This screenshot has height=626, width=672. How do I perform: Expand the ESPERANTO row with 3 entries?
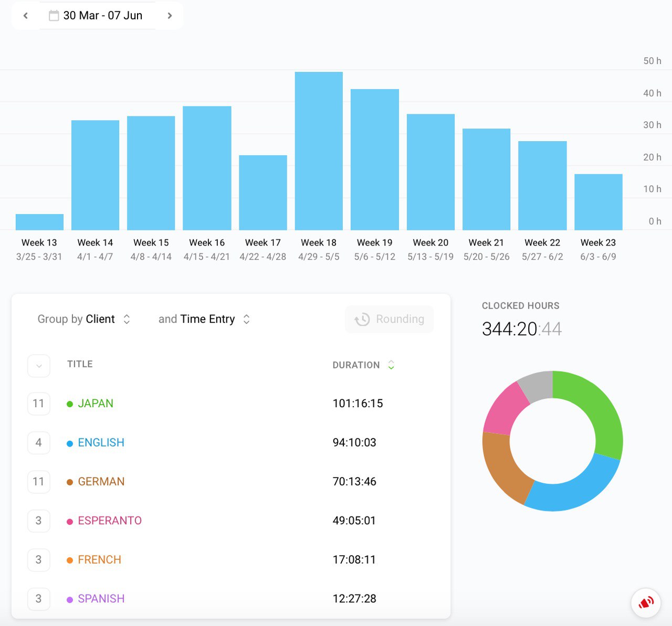(x=39, y=521)
